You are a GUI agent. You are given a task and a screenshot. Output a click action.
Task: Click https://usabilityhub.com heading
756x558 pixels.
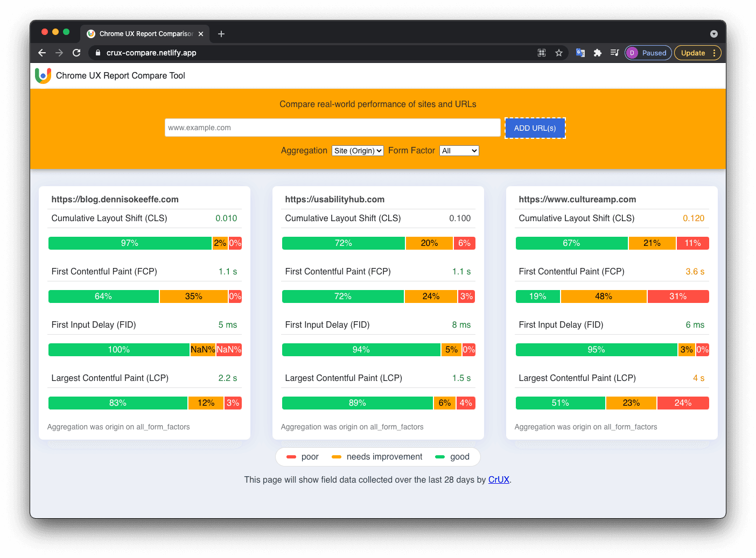(335, 199)
